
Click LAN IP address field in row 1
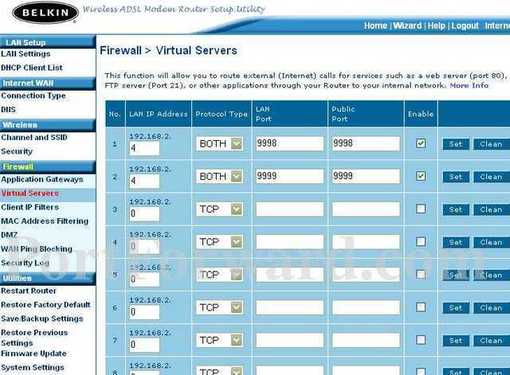click(144, 148)
